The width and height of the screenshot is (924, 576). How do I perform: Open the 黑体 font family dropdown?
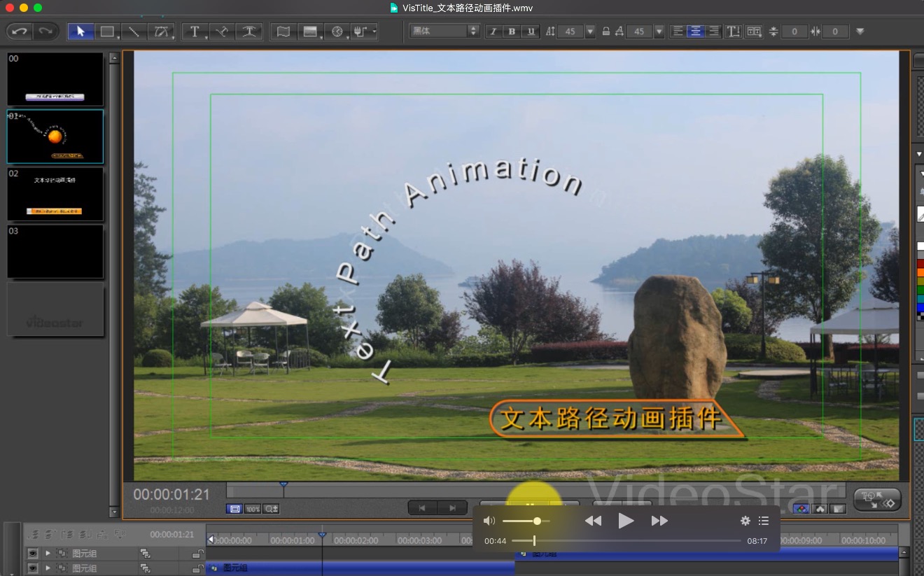click(x=444, y=31)
